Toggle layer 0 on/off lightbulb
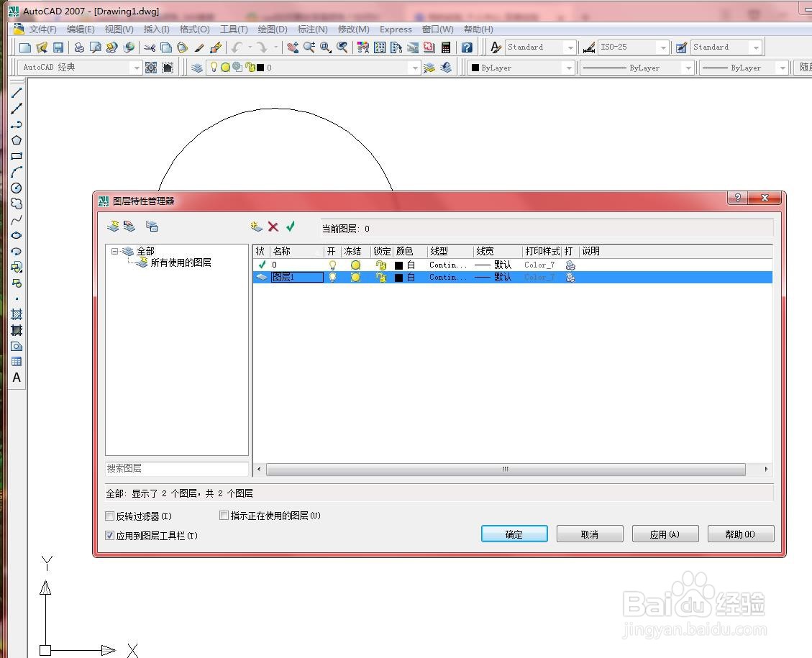This screenshot has height=658, width=812. (332, 265)
